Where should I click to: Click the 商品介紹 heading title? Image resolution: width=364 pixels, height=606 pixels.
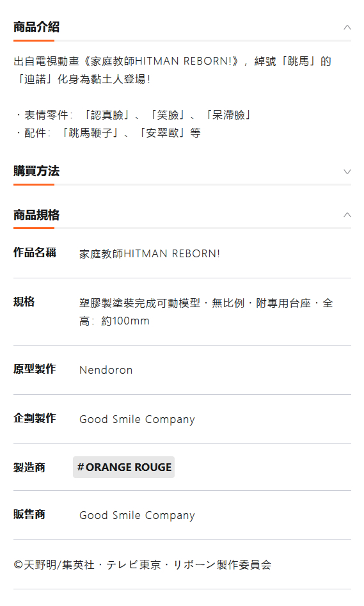tap(36, 27)
